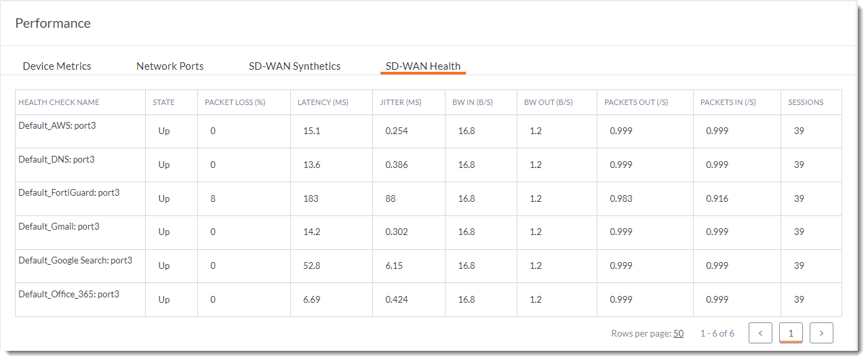
Task: Select the Default_AWS: port3 row
Action: [57, 125]
